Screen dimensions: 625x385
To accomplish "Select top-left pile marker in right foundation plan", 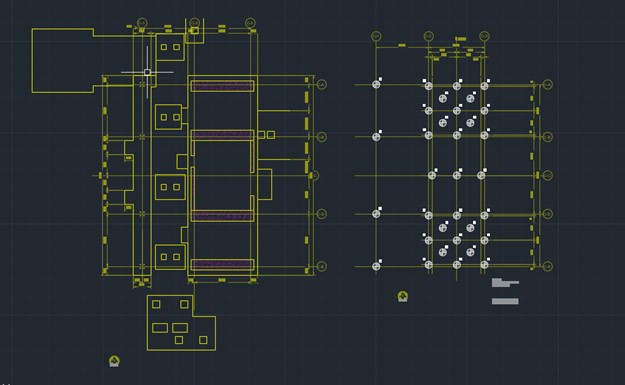I will pyautogui.click(x=376, y=84).
